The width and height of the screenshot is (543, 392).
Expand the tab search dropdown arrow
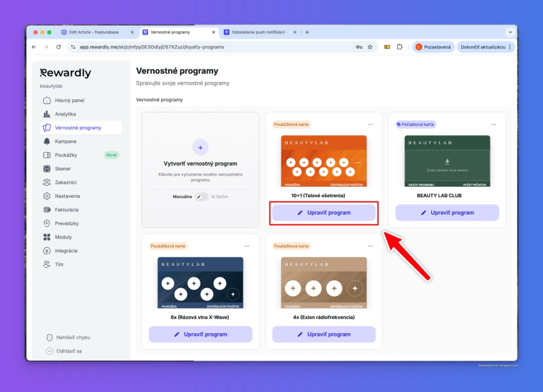click(510, 32)
